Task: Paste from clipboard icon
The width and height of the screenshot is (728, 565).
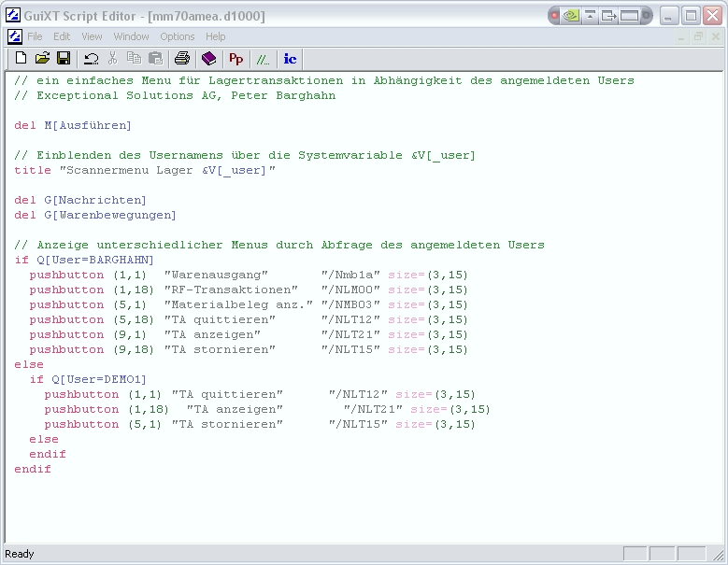Action: coord(155,59)
